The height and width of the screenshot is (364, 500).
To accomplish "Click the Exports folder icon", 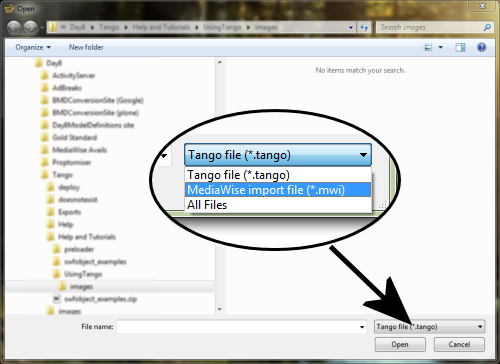I will pyautogui.click(x=51, y=212).
